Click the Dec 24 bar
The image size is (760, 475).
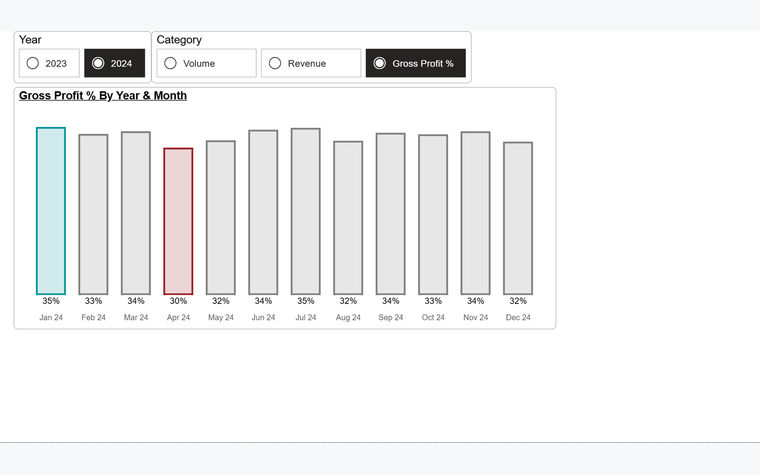pos(518,218)
